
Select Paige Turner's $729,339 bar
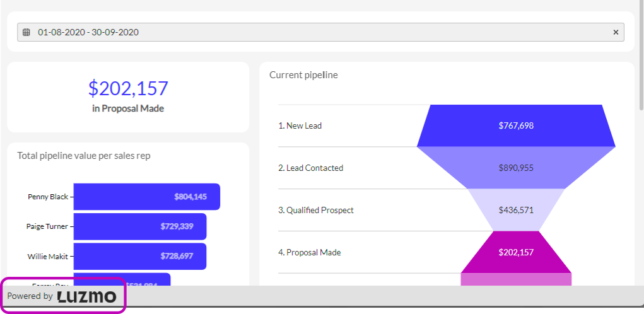click(139, 226)
